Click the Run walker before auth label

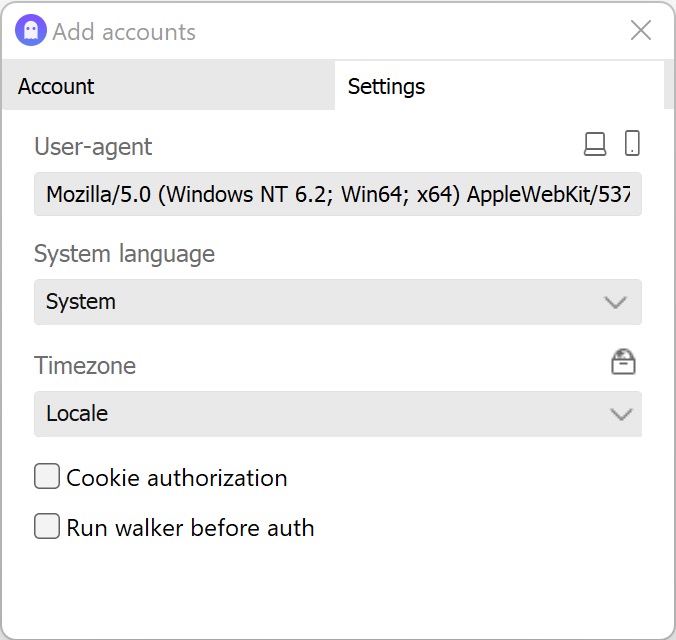(190, 528)
